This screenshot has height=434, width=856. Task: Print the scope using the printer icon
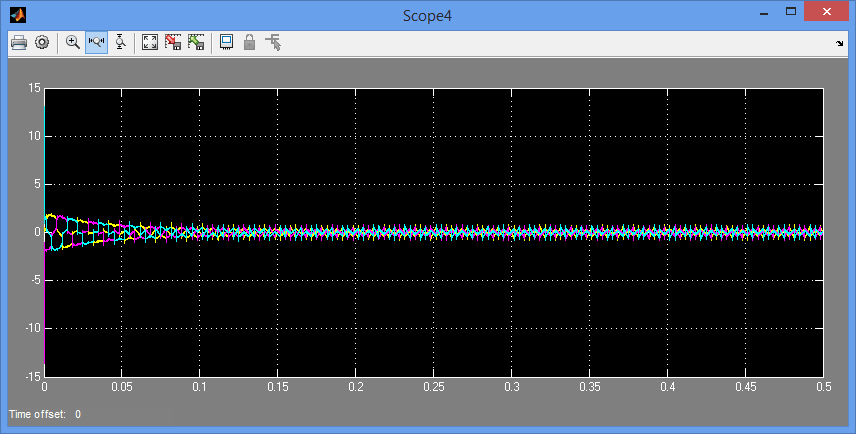point(19,42)
